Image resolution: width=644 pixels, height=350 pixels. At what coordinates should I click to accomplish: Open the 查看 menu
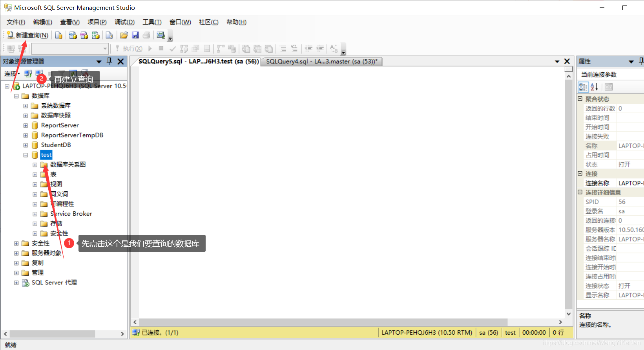coord(69,22)
